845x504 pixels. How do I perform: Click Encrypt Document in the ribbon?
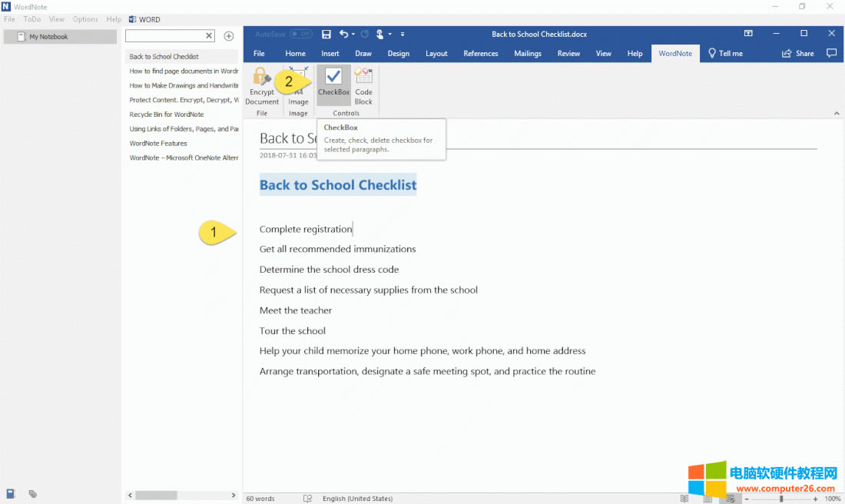coord(262,85)
